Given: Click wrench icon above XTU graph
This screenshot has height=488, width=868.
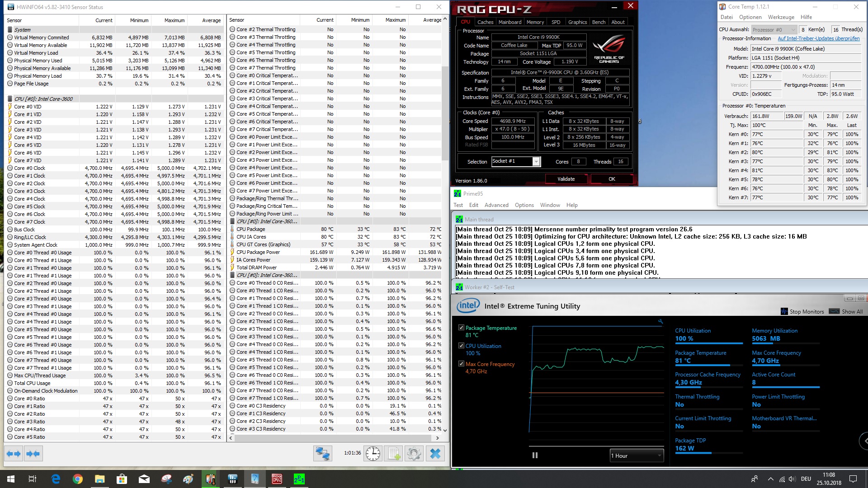Looking at the screenshot, I should pos(660,322).
